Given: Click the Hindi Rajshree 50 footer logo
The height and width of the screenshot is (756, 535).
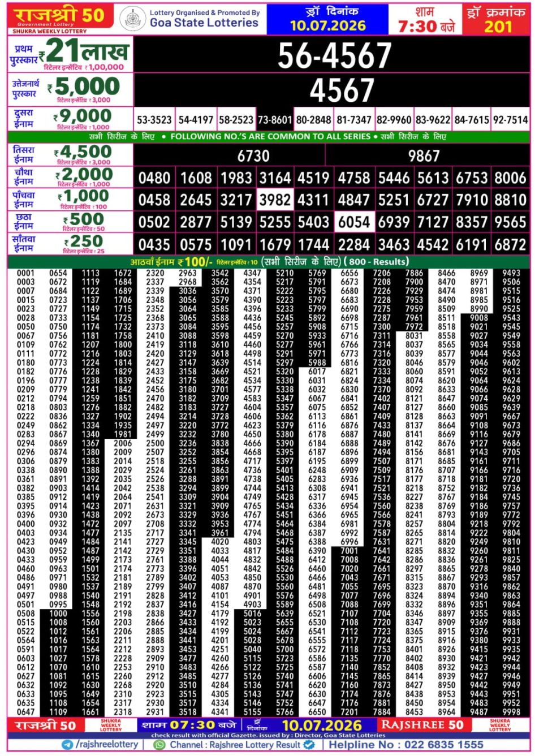Looking at the screenshot, I should (x=45, y=725).
